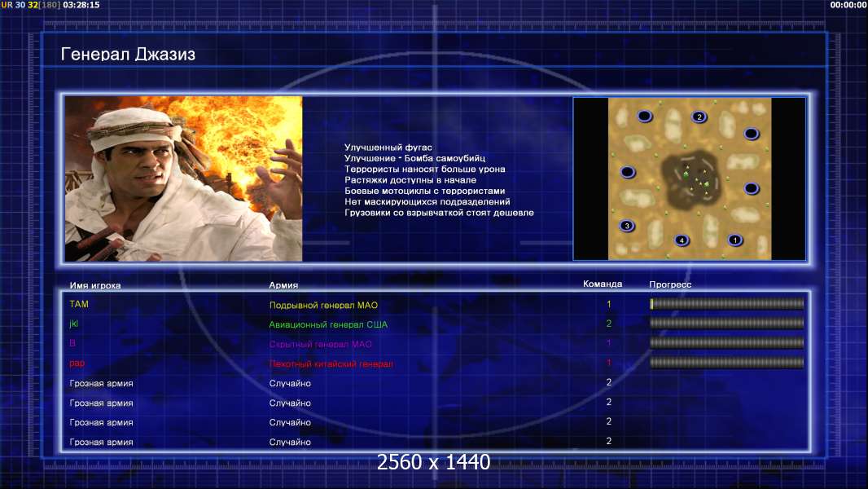Select player name TAM in the list
The width and height of the screenshot is (868, 489).
click(x=78, y=305)
